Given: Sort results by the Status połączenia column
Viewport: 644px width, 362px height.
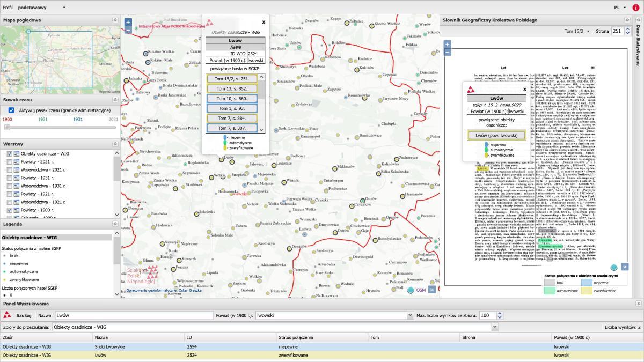Looking at the screenshot, I should 322,337.
